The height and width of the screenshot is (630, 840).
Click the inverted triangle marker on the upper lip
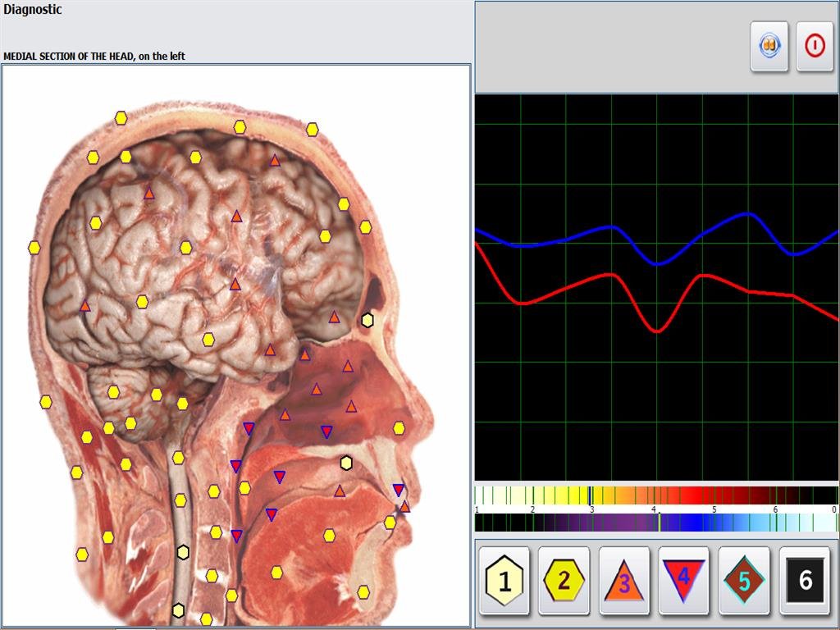pyautogui.click(x=399, y=490)
